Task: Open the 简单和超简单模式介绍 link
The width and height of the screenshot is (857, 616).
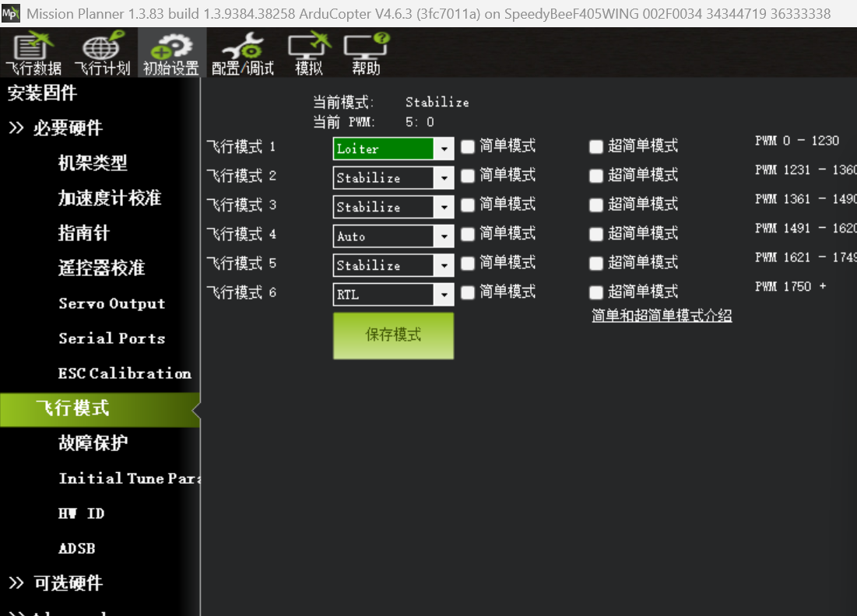Action: [662, 316]
